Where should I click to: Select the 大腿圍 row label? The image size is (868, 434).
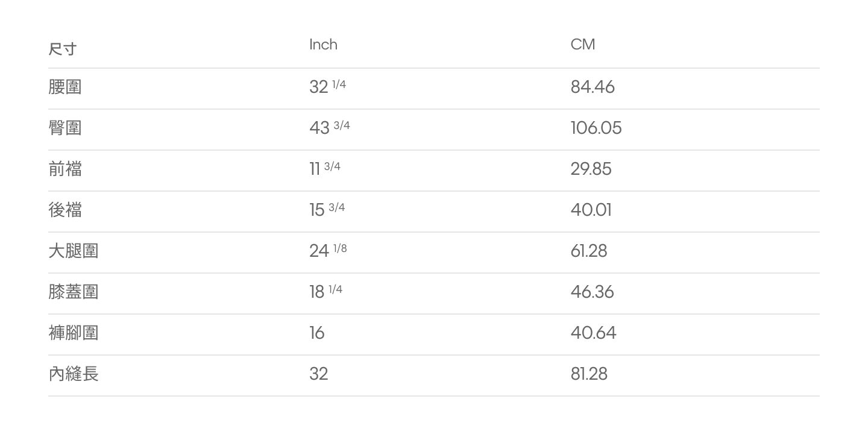[74, 251]
